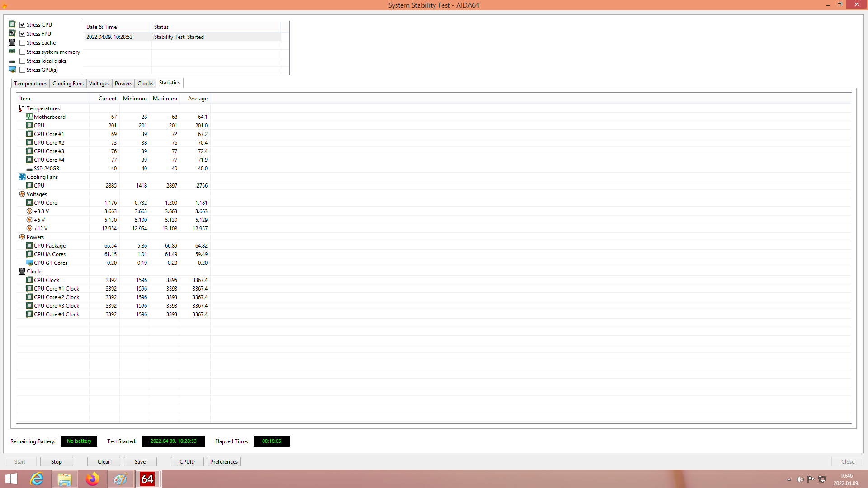
Task: Switch to the Cooling Fans tab
Action: (68, 84)
